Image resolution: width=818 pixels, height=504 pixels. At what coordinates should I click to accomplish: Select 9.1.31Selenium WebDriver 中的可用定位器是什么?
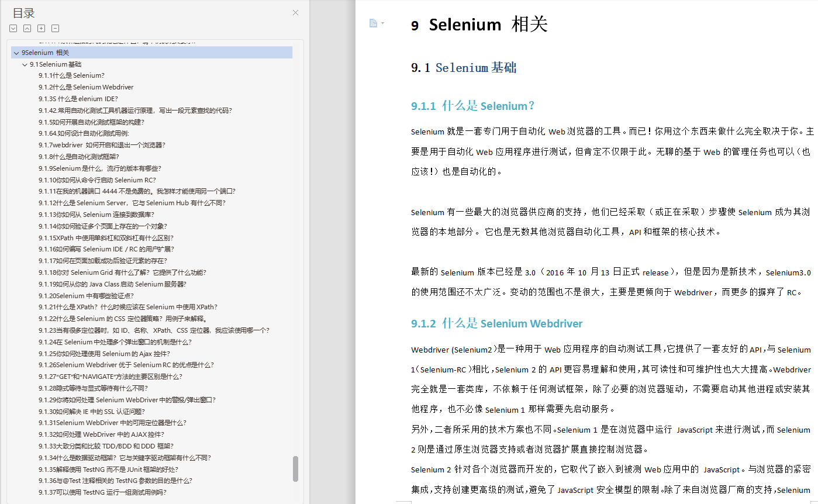click(x=113, y=423)
